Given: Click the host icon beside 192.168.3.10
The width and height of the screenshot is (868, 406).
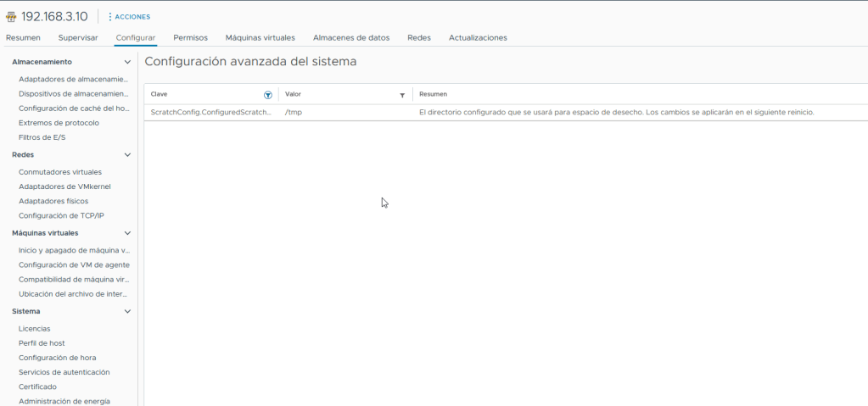Looking at the screenshot, I should point(11,17).
